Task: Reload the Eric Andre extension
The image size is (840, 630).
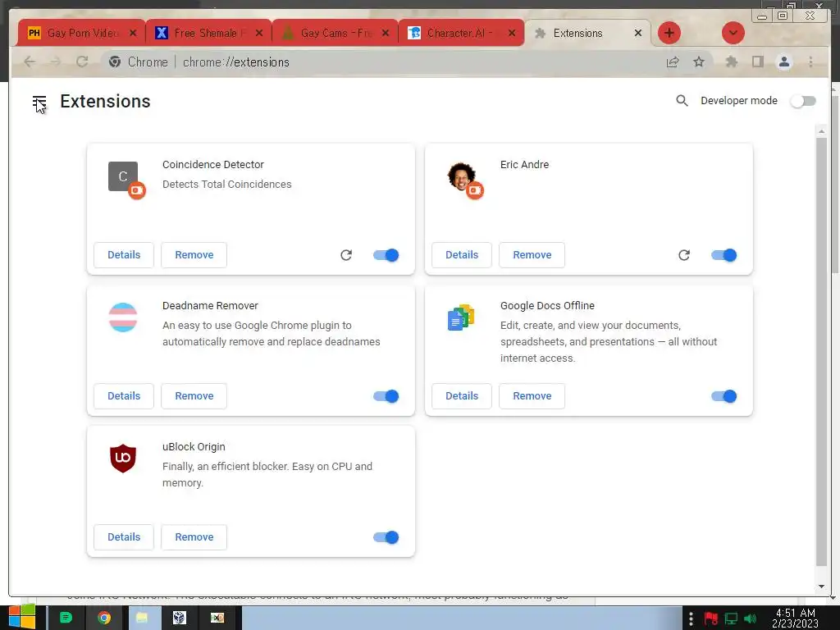Action: click(x=684, y=255)
